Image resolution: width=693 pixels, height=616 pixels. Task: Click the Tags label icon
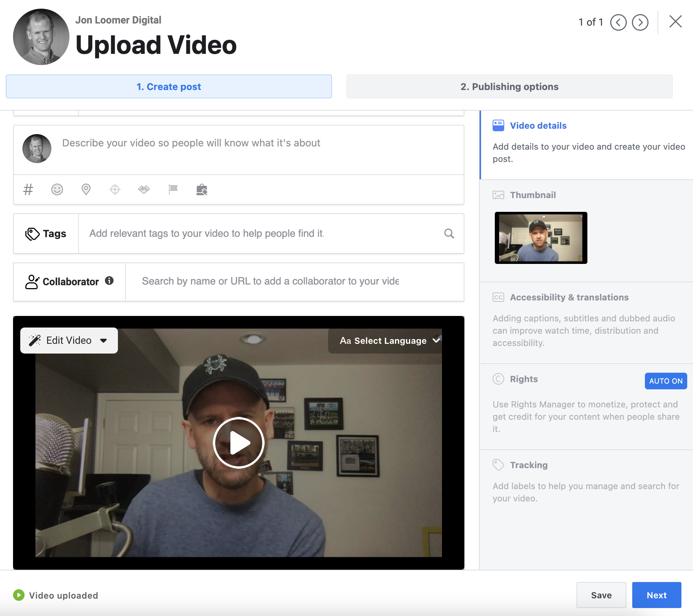pyautogui.click(x=32, y=234)
